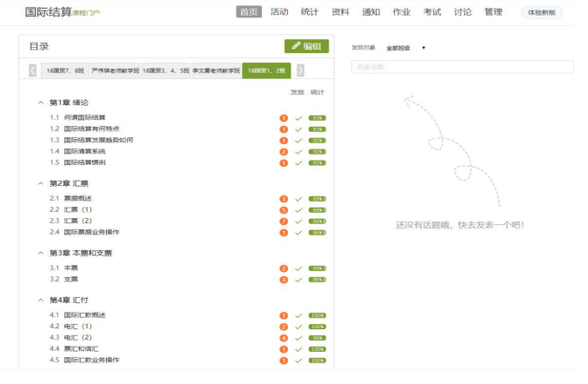Toggle the release checkmark for 2.1 票据概述
Screen dimensions: 588x384
point(298,199)
